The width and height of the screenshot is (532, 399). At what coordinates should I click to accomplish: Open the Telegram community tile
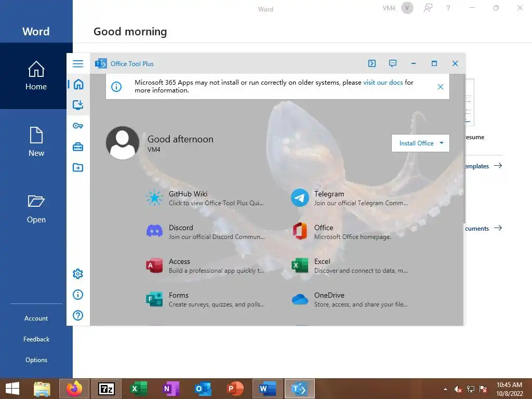click(350, 198)
